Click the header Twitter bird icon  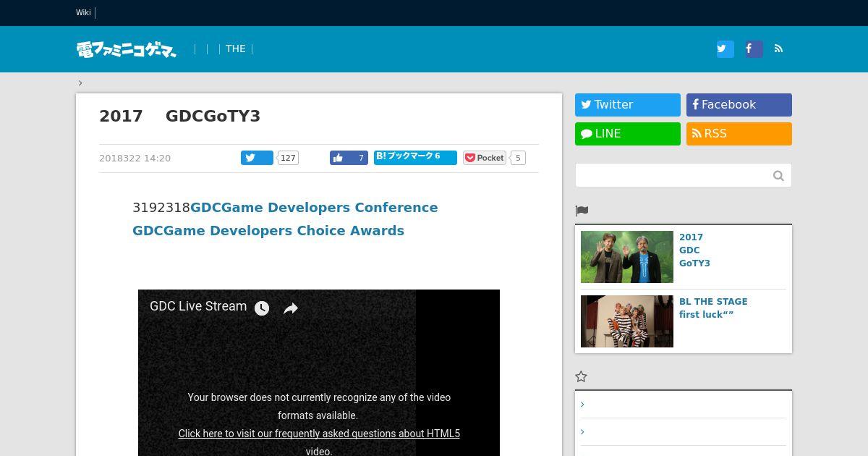[725, 49]
